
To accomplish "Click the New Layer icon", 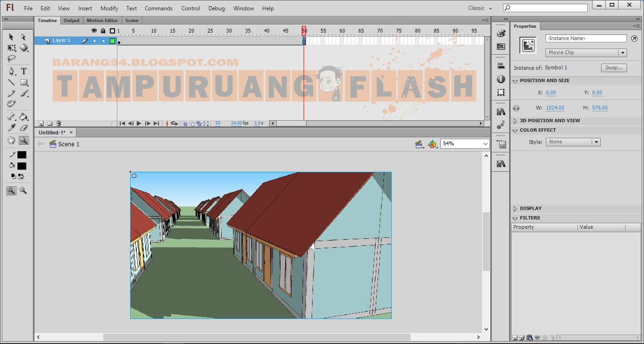I will tap(41, 124).
